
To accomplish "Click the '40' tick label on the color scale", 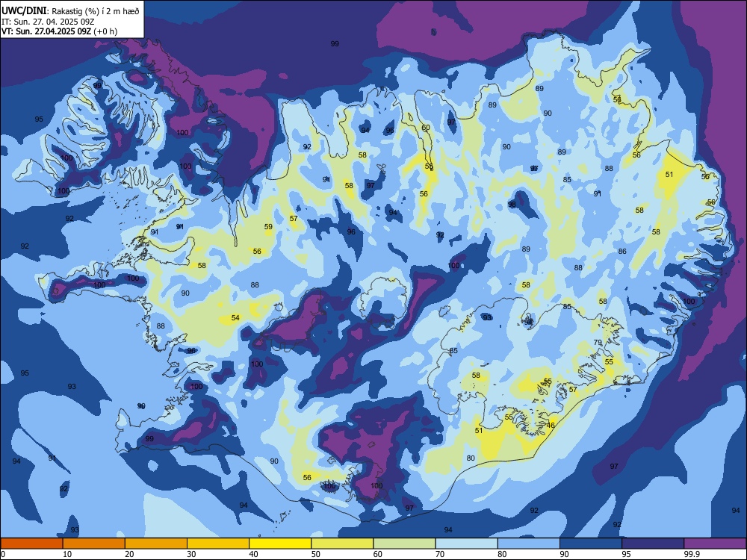I will pyautogui.click(x=253, y=554).
